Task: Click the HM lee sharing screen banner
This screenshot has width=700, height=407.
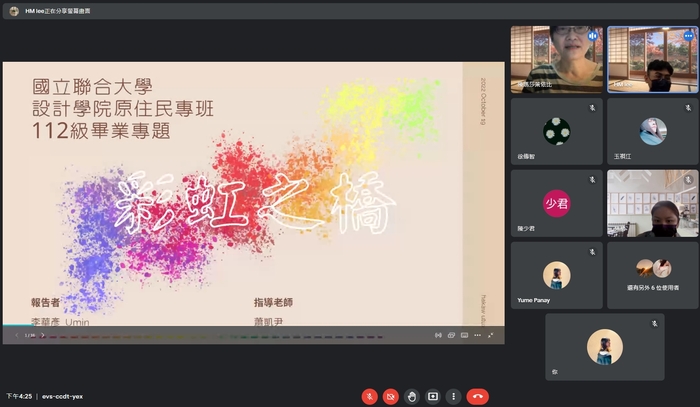Action: click(350, 11)
